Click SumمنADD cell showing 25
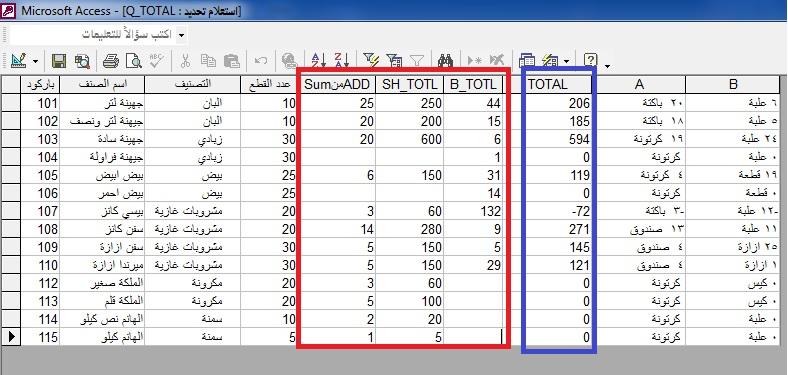 click(x=337, y=103)
